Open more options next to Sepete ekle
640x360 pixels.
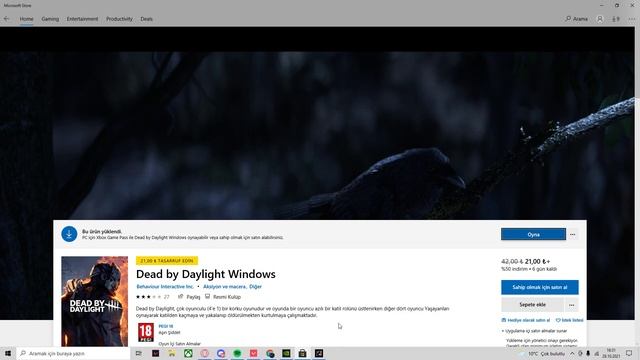[571, 305]
